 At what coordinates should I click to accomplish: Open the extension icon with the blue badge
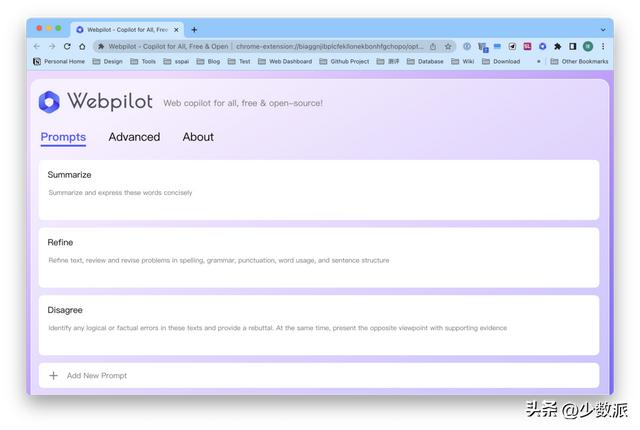482,47
